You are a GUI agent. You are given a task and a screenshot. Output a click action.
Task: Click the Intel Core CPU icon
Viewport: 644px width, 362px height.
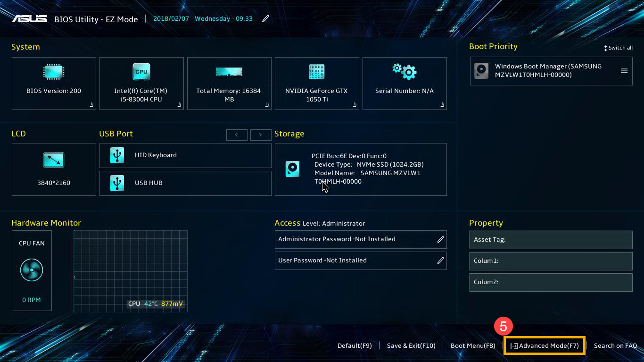141,72
